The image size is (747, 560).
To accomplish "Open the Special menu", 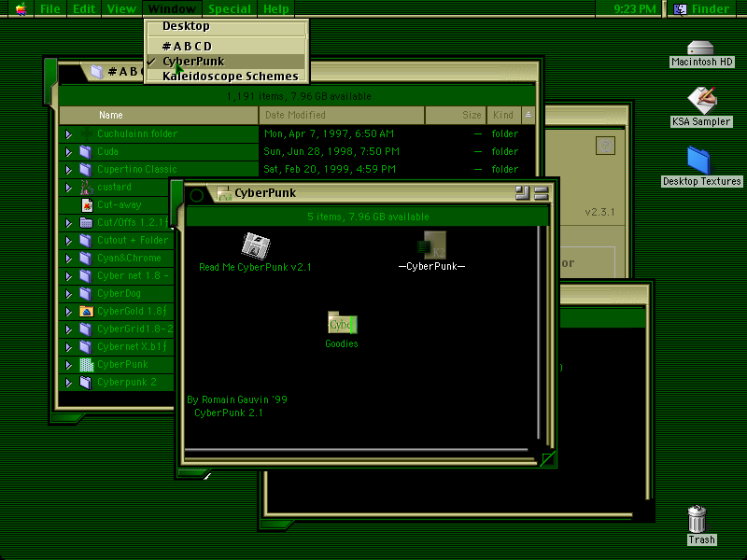I will click(230, 8).
